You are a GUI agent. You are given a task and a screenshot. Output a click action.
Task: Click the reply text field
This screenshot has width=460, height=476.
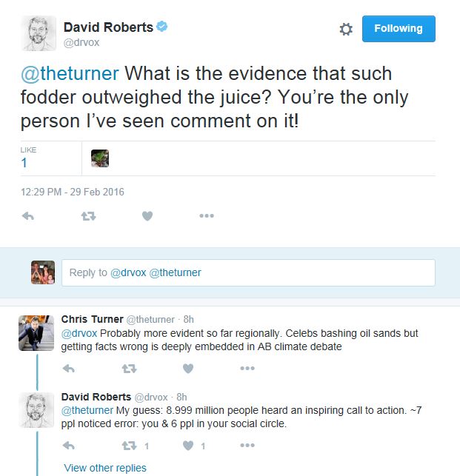(248, 272)
